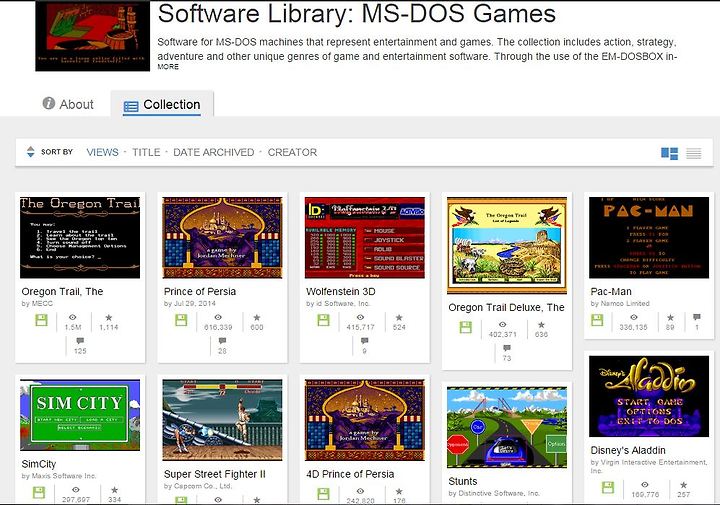Screen dimensions: 720x505
Task: Click the 'Prince of Persia' title link
Action: click(200, 292)
